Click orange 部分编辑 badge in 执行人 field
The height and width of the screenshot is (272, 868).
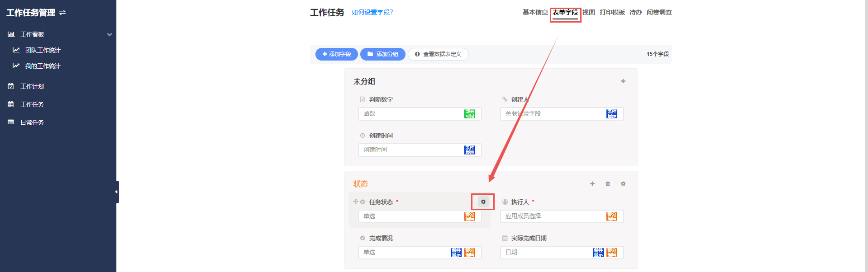(611, 216)
